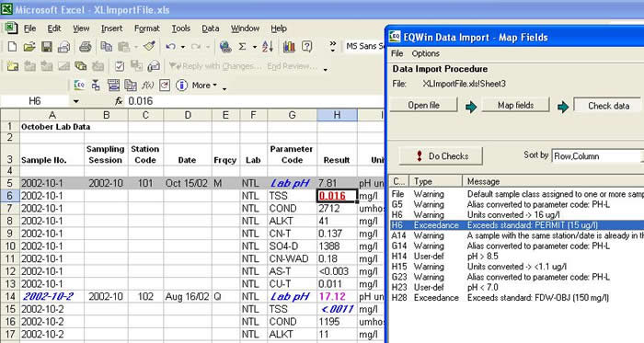Click the formula bar showing 0.016
644x343 pixels.
(255, 101)
